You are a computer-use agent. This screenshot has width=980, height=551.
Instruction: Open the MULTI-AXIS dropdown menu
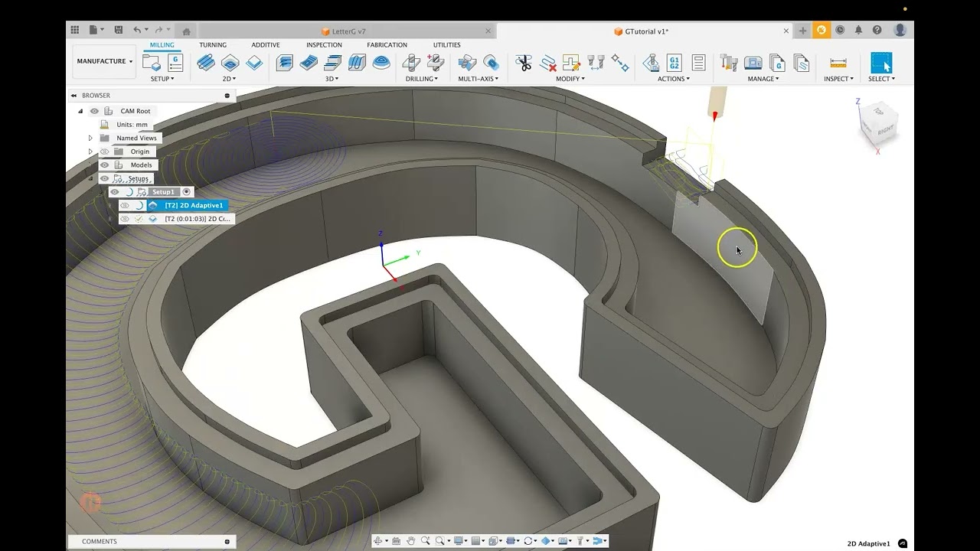pos(479,79)
